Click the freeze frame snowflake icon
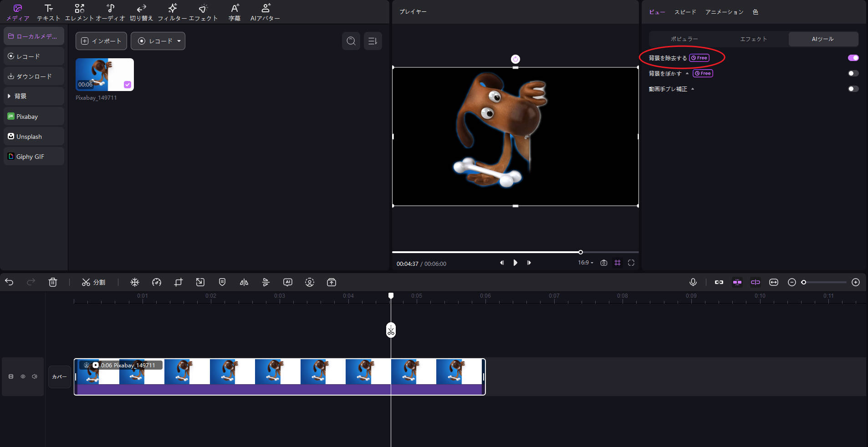868x447 pixels. tap(135, 282)
